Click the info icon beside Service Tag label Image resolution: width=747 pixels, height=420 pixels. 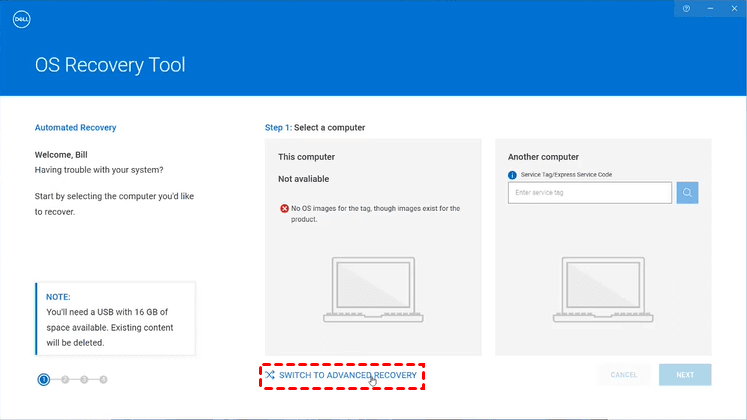[512, 175]
